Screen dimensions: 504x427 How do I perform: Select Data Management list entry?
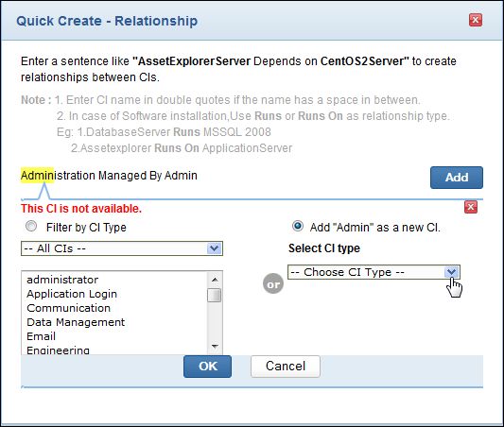76,322
